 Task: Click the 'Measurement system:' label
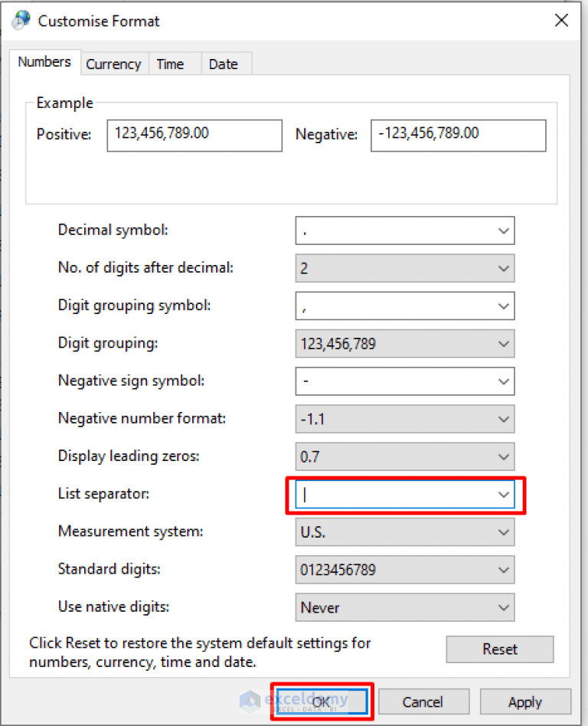[x=131, y=531]
